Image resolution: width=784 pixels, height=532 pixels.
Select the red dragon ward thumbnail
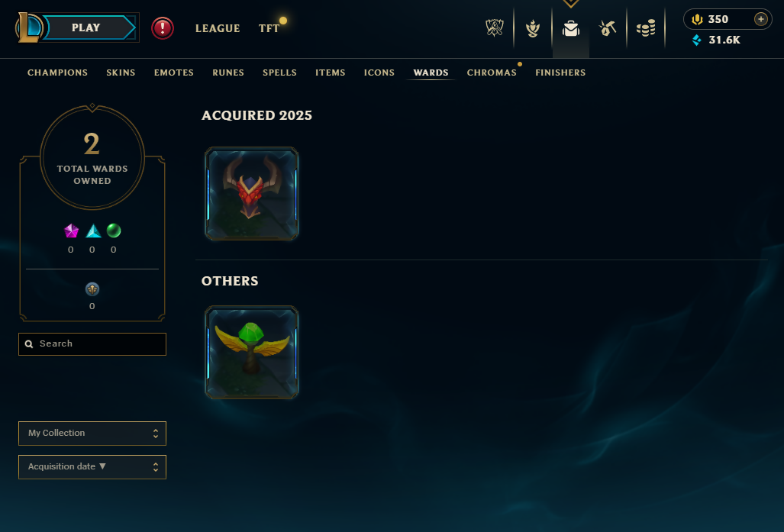(x=251, y=194)
